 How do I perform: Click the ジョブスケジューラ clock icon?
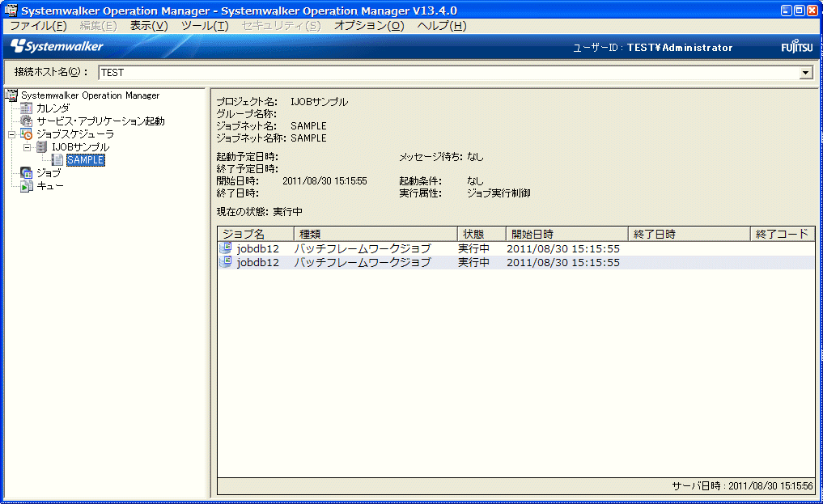26,134
